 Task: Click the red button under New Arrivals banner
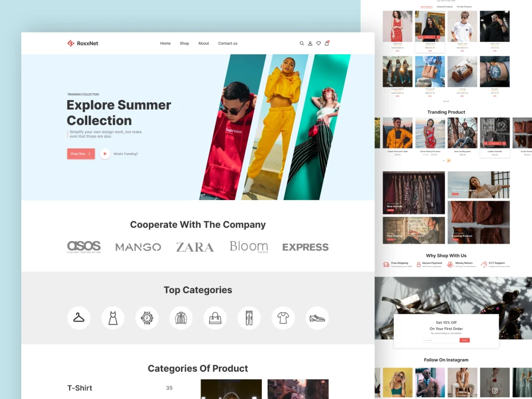click(x=390, y=210)
